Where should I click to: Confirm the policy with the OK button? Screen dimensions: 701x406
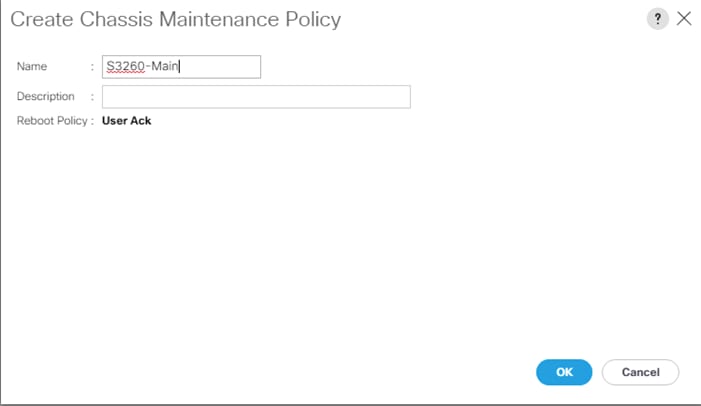564,372
